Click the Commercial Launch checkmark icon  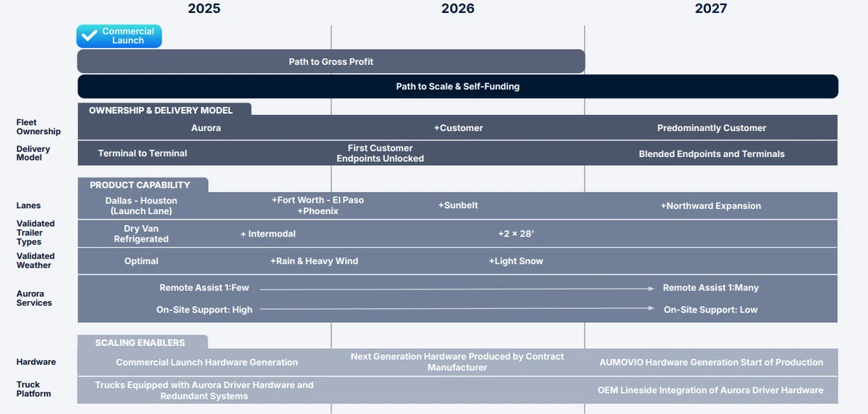click(90, 36)
